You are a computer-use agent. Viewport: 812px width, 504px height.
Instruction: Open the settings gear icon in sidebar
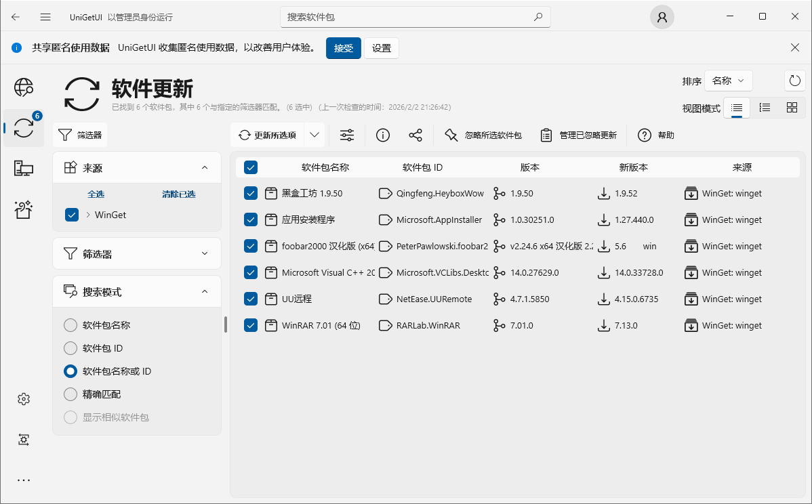pyautogui.click(x=24, y=399)
